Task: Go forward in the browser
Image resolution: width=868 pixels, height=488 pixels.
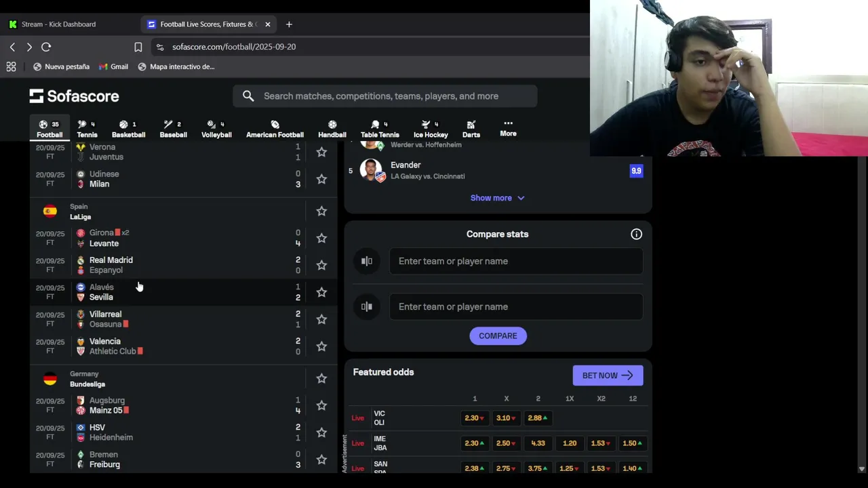Action: tap(29, 47)
